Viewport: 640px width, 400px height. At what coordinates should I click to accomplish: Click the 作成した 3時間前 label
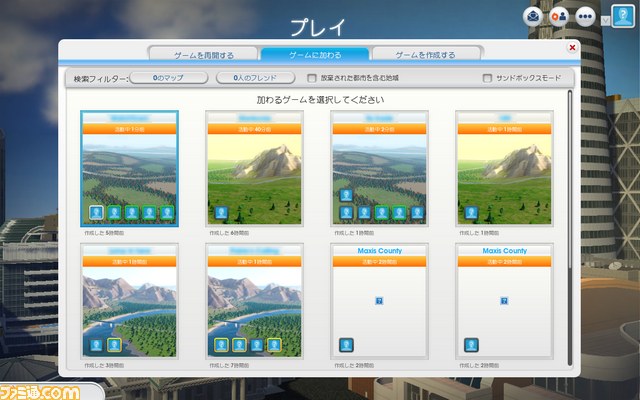104,365
